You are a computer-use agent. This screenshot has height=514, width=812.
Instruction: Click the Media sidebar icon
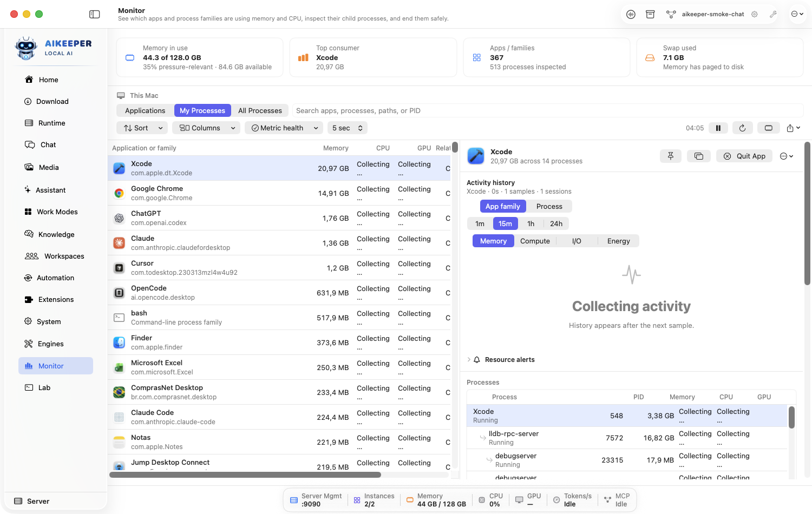[29, 167]
